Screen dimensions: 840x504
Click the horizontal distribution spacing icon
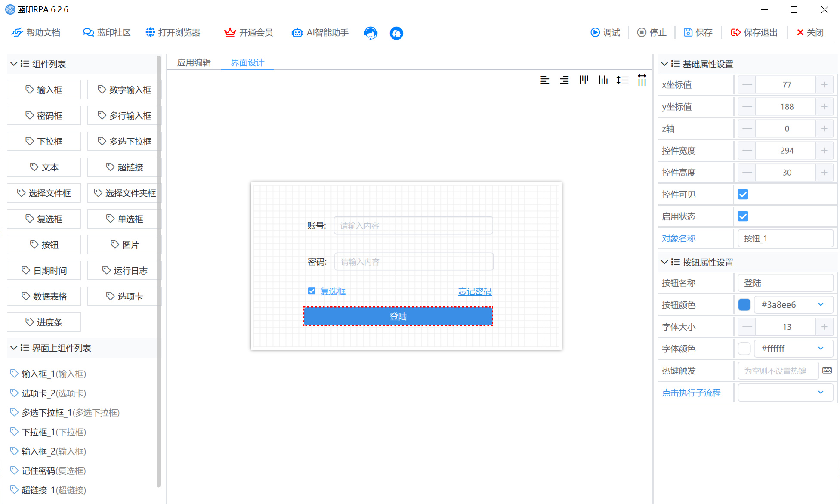(x=642, y=80)
